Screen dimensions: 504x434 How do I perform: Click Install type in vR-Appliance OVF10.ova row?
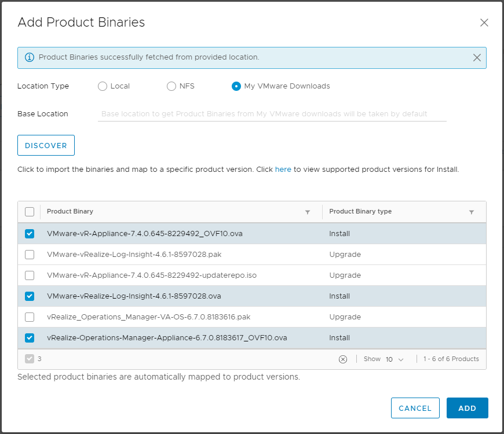pos(339,234)
